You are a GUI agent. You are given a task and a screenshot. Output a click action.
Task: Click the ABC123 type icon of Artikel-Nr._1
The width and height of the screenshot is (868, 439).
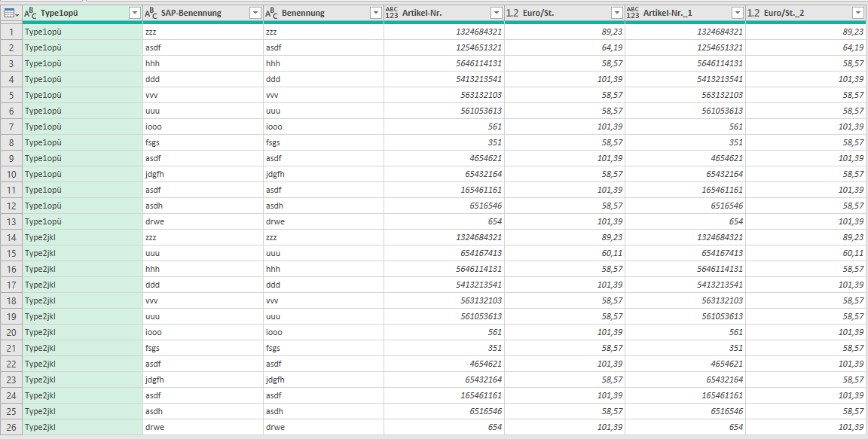tap(632, 13)
